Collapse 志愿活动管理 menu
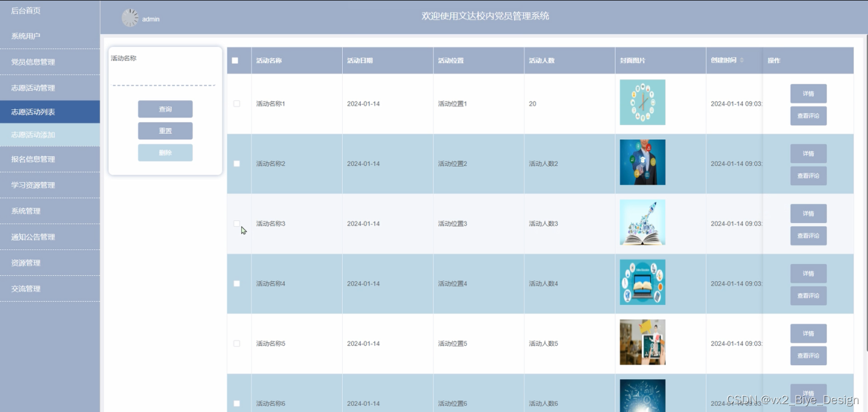 point(50,88)
